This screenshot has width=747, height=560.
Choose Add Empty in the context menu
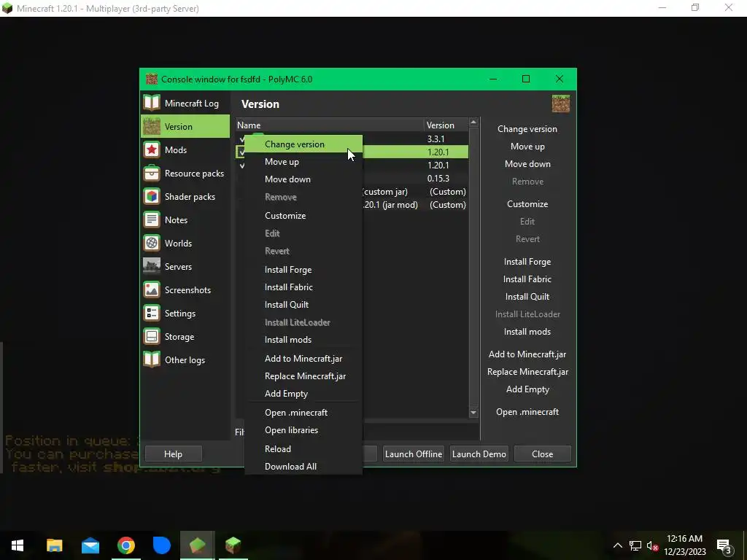(x=303, y=394)
